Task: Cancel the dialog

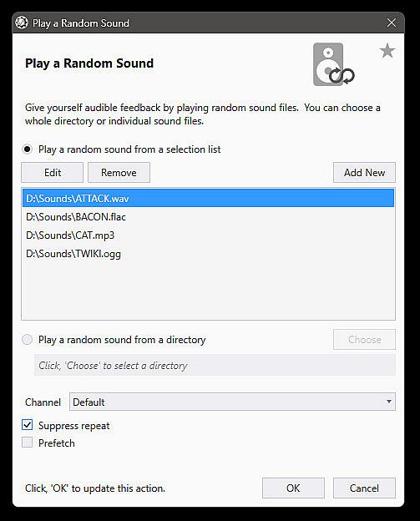Action: pos(365,488)
